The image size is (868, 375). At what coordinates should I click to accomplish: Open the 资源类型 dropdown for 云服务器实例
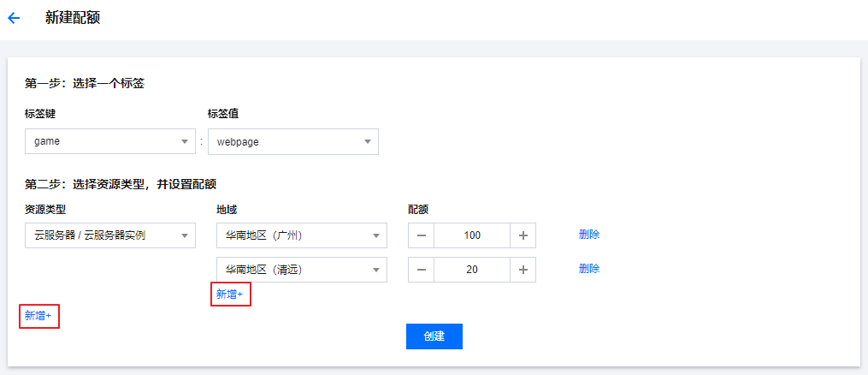[110, 235]
